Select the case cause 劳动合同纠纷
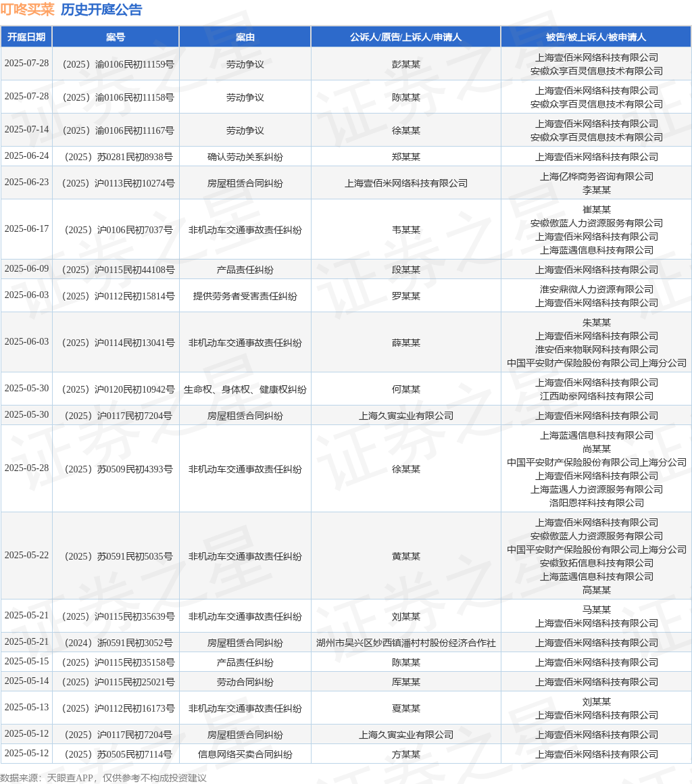This screenshot has width=692, height=784. [x=245, y=681]
